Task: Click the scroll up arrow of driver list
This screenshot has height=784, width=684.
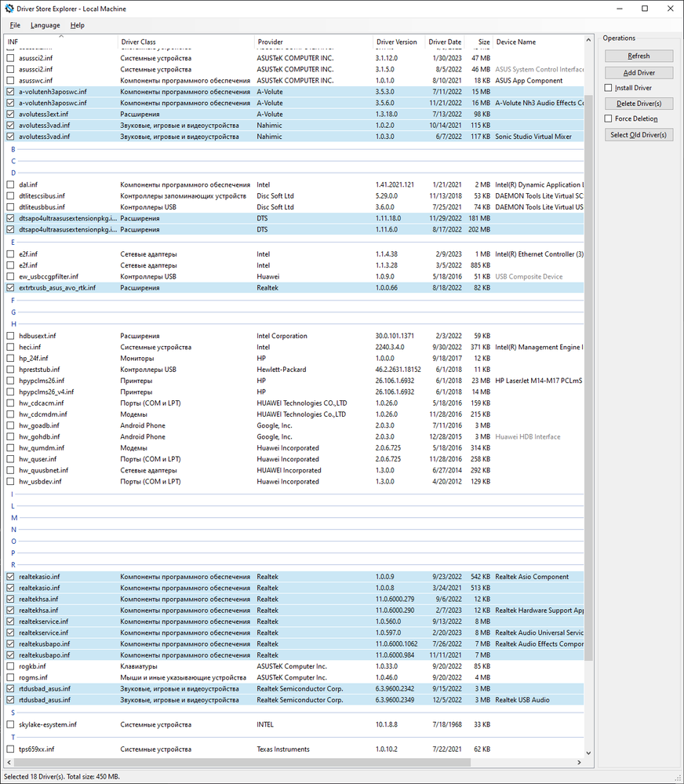Action: tap(588, 40)
